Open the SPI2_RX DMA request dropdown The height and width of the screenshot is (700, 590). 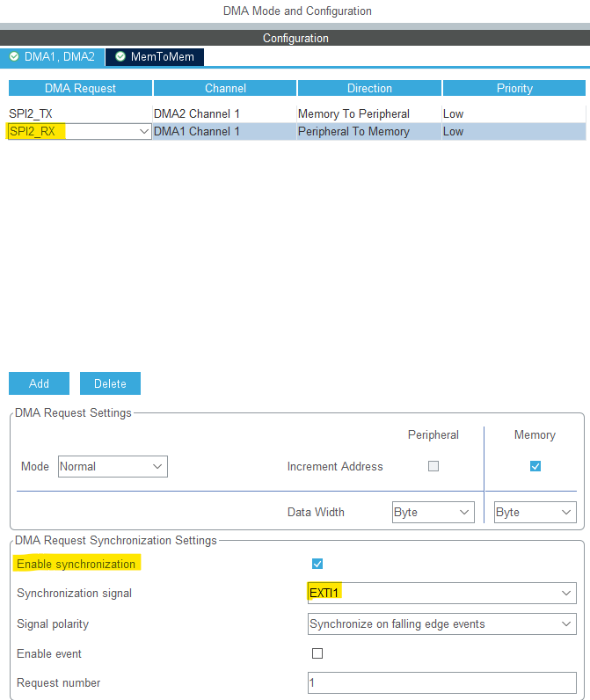point(79,131)
